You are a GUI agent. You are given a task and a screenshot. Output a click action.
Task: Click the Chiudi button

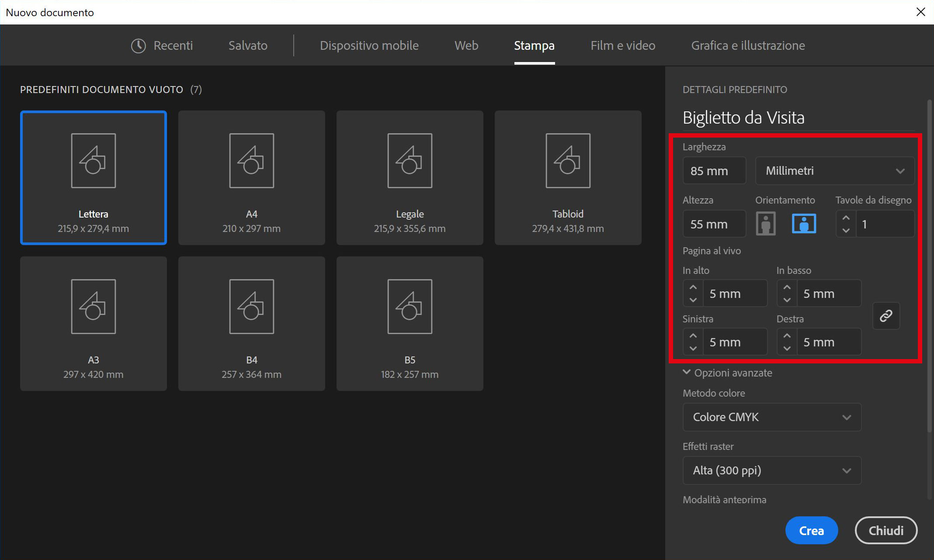[x=886, y=530]
